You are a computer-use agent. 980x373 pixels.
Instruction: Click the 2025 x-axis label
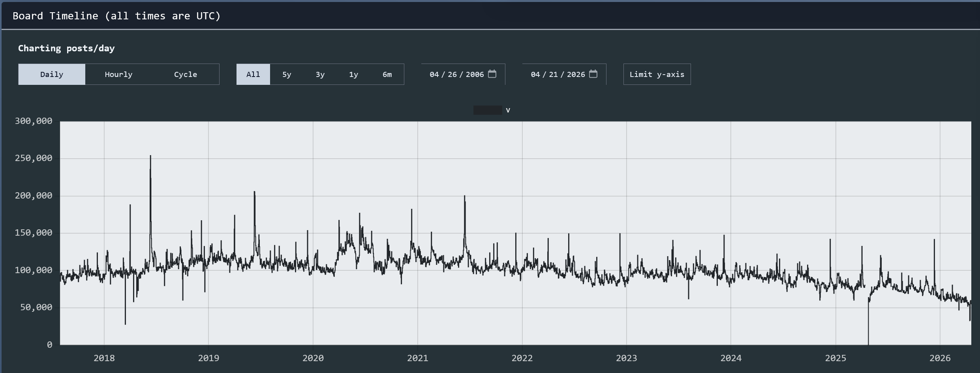tap(835, 358)
